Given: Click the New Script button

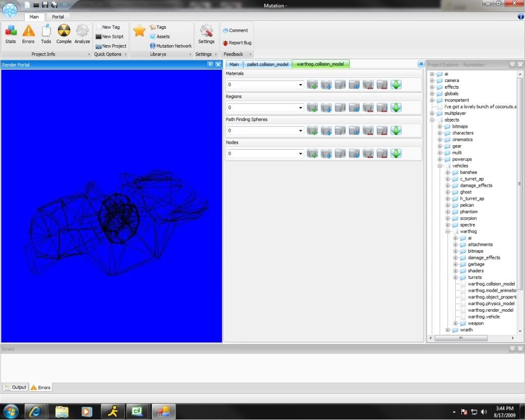Looking at the screenshot, I should 110,36.
